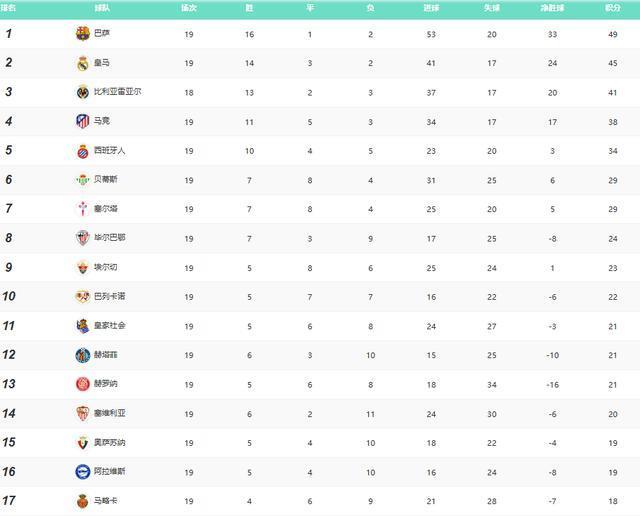Sort by the 积分 points column header

coord(612,7)
